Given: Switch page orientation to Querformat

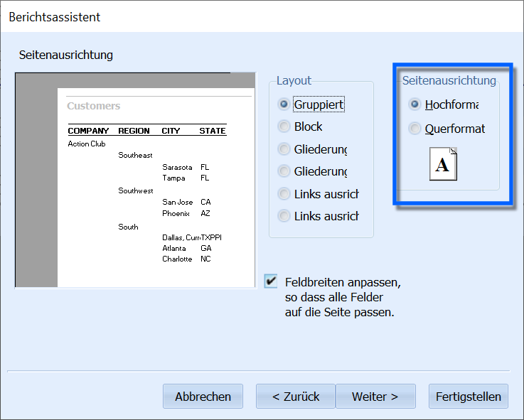Looking at the screenshot, I should (447, 129).
